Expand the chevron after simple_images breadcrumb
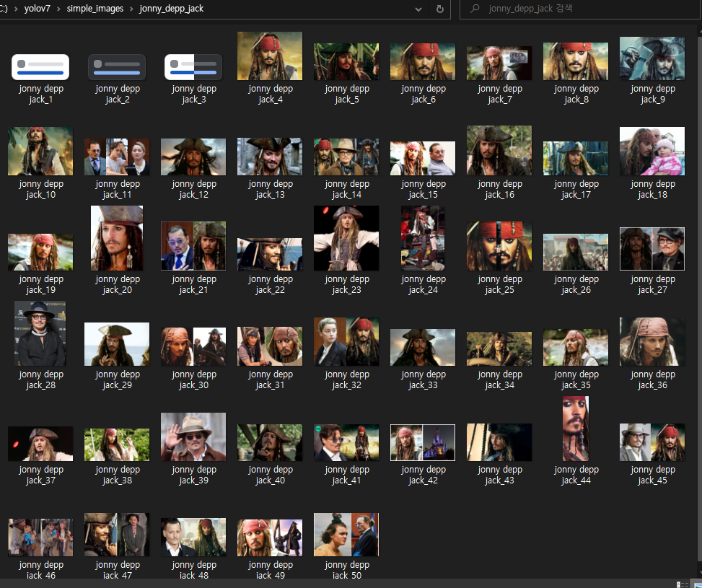The image size is (702, 588). coord(131,9)
